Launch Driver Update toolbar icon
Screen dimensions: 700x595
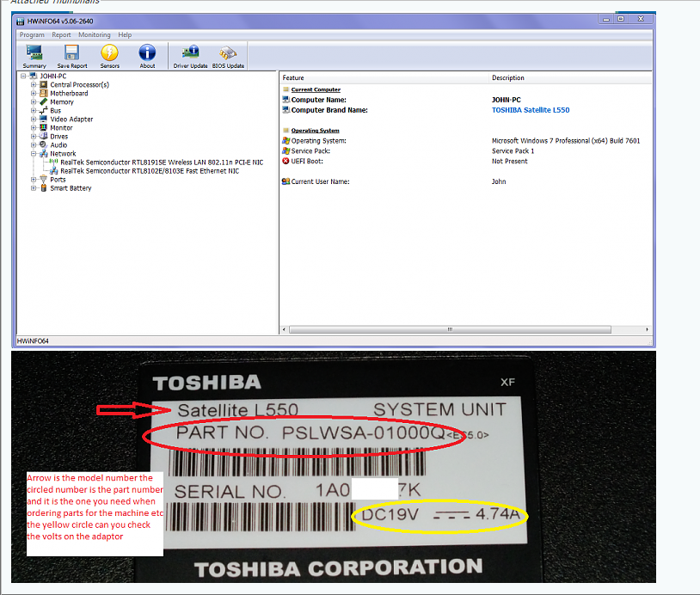pos(190,56)
